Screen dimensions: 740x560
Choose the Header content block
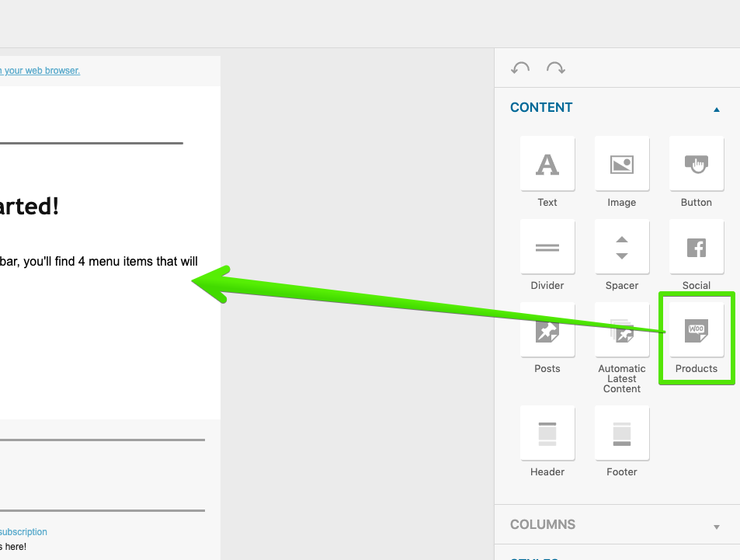[x=547, y=433]
